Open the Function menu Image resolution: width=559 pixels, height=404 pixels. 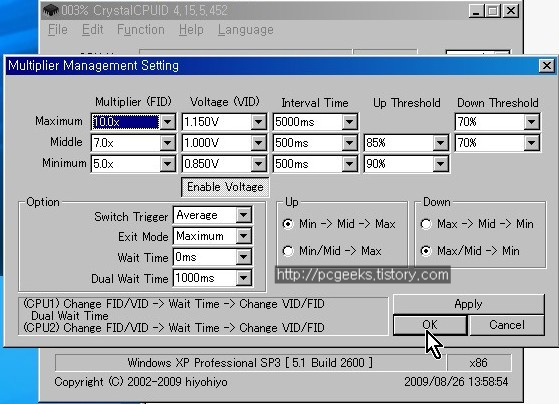click(141, 30)
